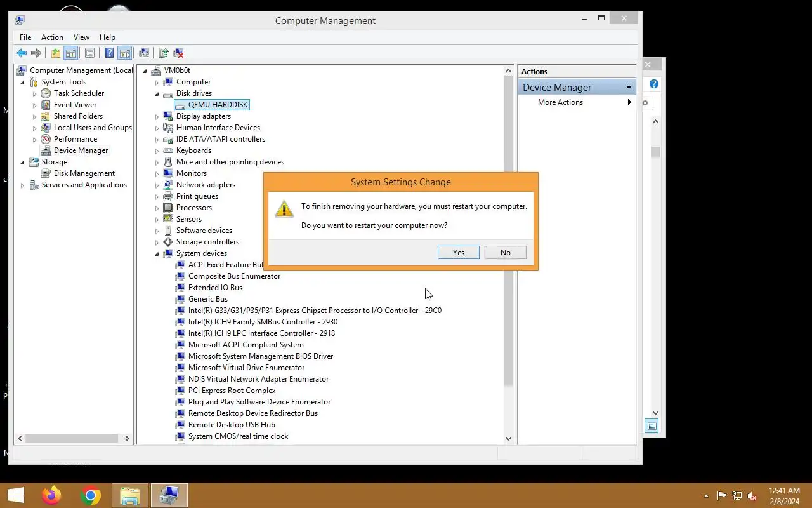
Task: Click the Storage controllers icon
Action: (x=168, y=242)
